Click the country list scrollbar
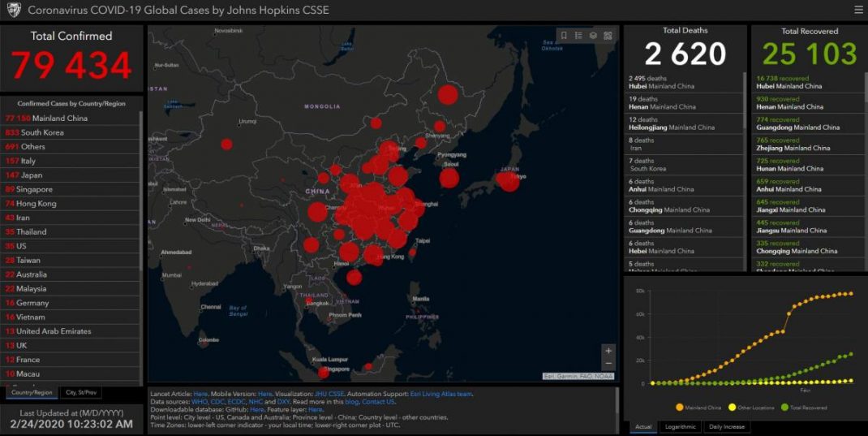The height and width of the screenshot is (436, 868). click(141, 191)
